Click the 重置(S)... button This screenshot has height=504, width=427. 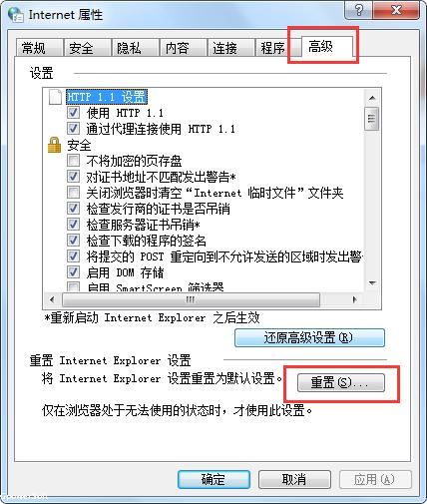tap(341, 383)
